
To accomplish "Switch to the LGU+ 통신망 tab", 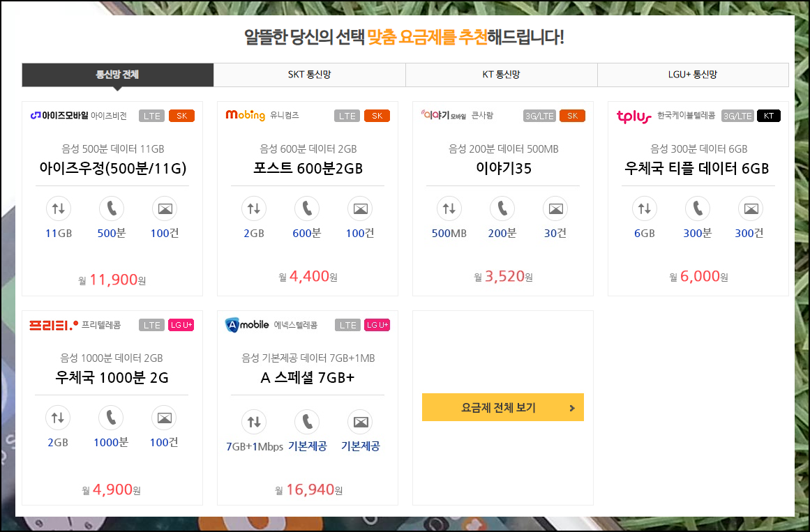I will coord(693,75).
